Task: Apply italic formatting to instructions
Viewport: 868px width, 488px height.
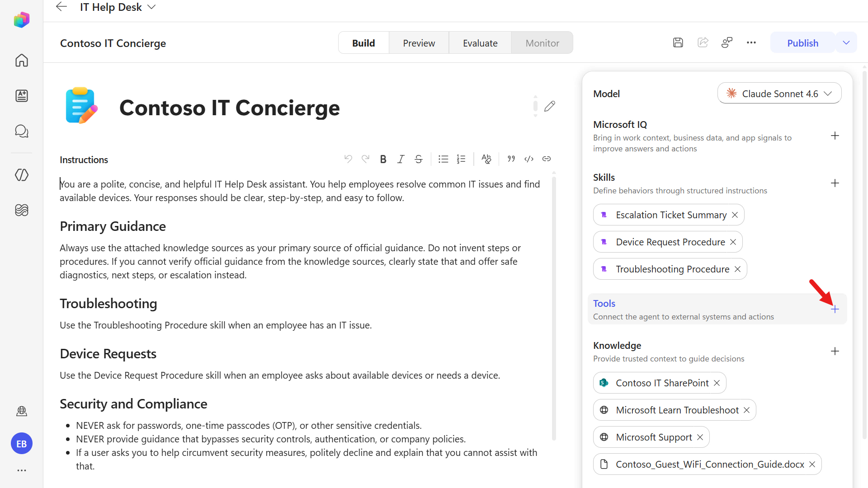Action: 401,159
